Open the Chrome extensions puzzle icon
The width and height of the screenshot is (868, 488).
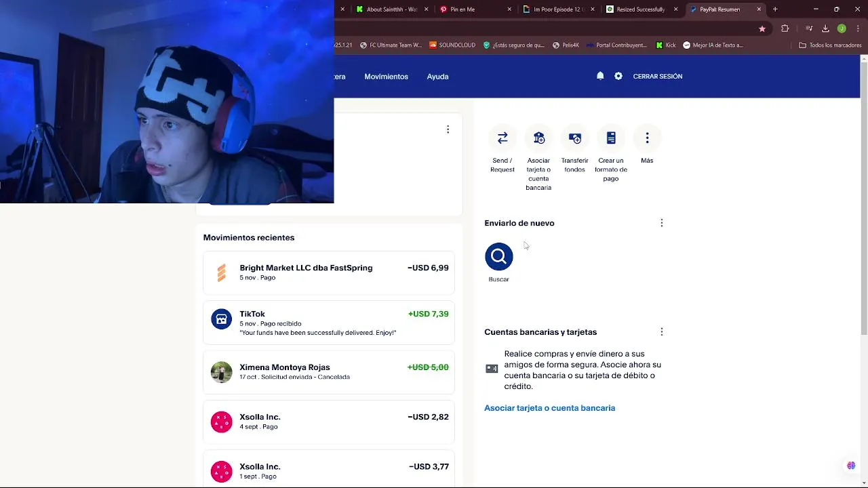coord(785,28)
